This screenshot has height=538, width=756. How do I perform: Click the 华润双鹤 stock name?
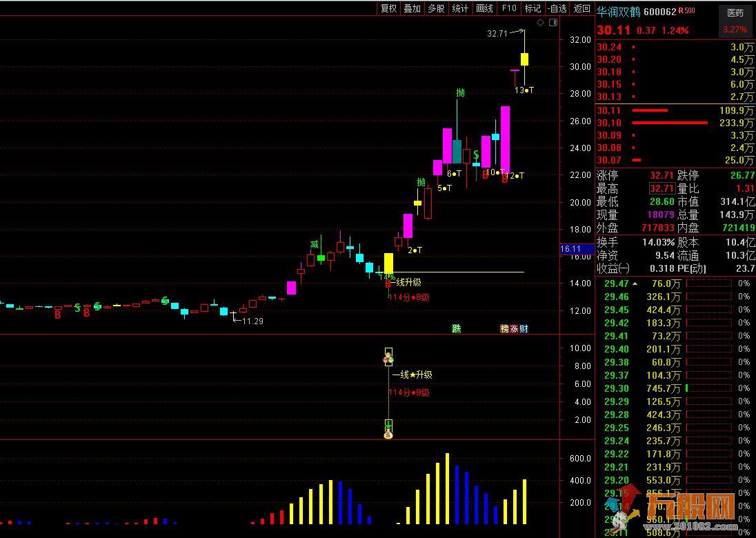click(619, 11)
